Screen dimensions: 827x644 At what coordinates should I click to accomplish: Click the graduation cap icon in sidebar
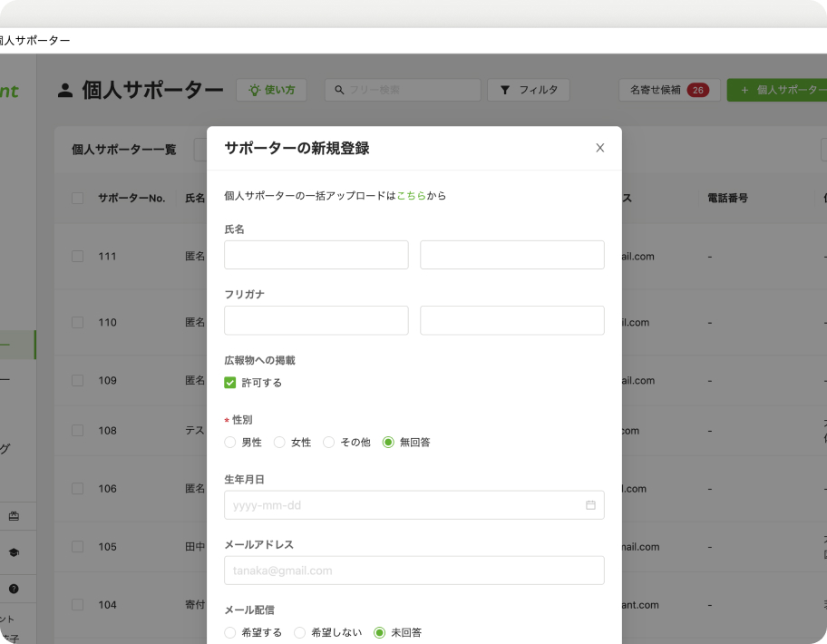click(x=14, y=552)
